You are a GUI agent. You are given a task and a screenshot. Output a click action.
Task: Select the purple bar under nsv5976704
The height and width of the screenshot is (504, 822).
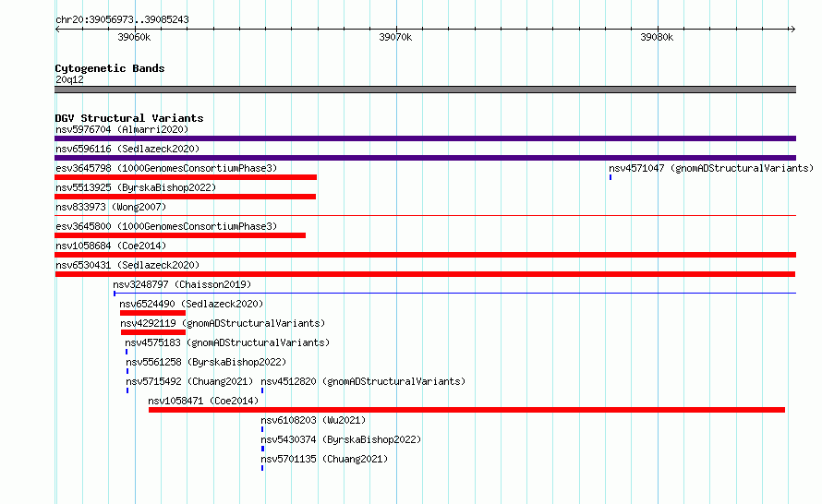425,138
